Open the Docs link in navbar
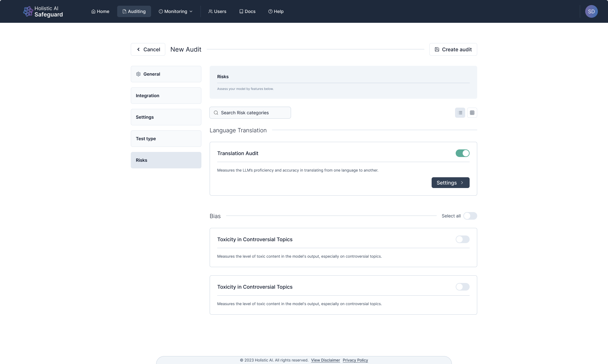The height and width of the screenshot is (364, 608). [x=247, y=11]
